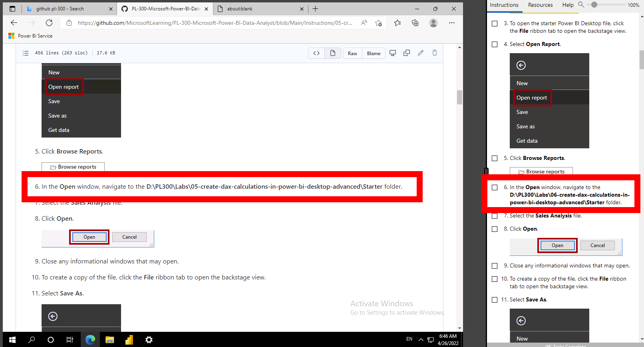Open Task View on the taskbar
Viewport: 644px width, 347px height.
tap(70, 340)
